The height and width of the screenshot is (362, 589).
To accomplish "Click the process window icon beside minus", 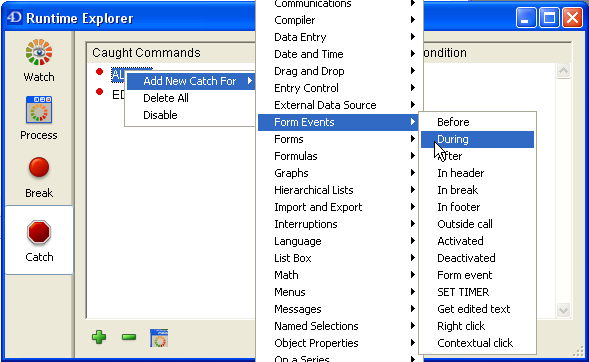I will tap(159, 338).
